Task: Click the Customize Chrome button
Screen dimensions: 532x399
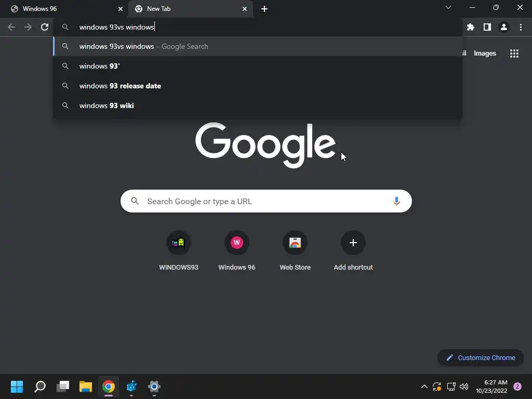Action: click(x=481, y=357)
